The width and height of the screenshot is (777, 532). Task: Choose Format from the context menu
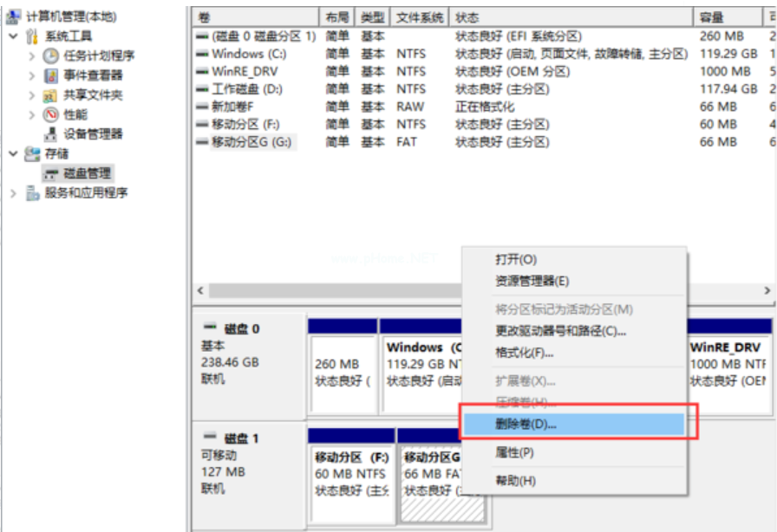524,353
